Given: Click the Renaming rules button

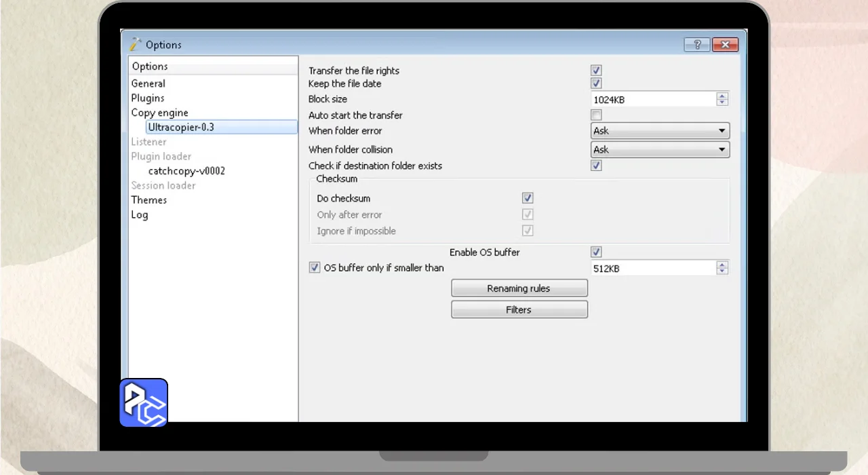Looking at the screenshot, I should (519, 288).
